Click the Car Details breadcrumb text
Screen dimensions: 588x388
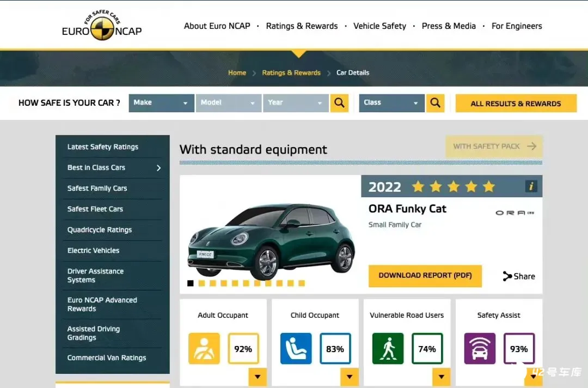(x=352, y=72)
